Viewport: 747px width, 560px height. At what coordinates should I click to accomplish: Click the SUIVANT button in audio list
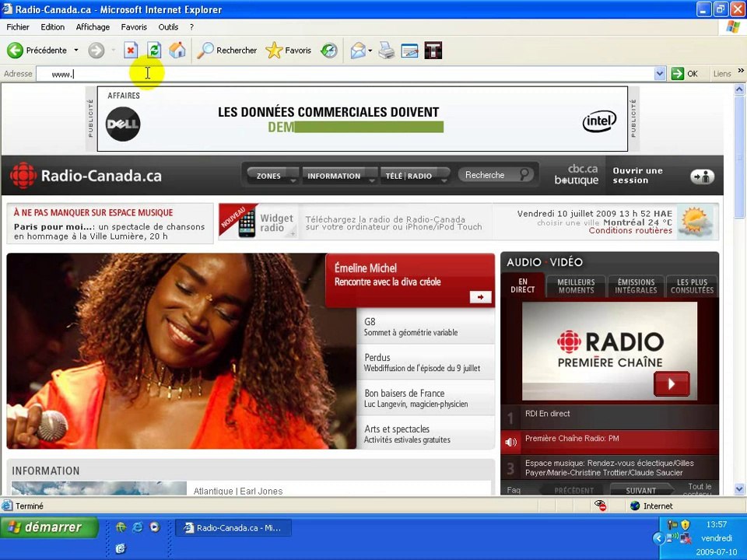pyautogui.click(x=641, y=490)
